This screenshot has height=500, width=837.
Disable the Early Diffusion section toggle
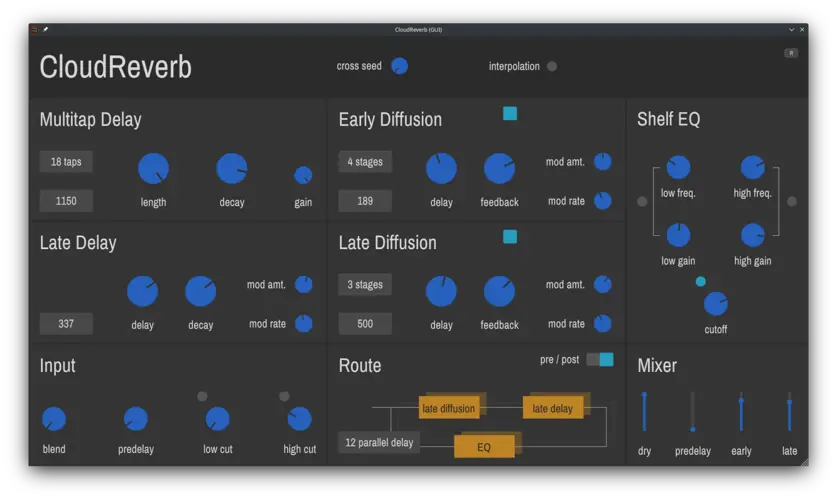[x=510, y=114]
